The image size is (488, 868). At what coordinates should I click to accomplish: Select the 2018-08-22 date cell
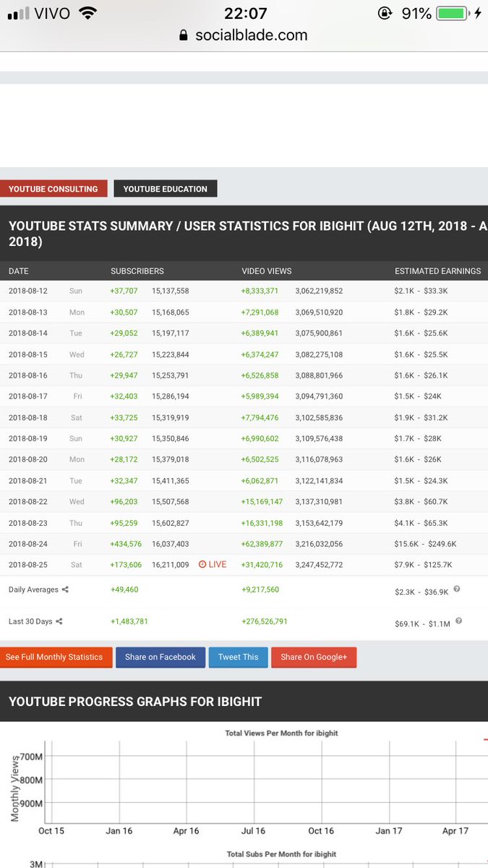coord(28,501)
